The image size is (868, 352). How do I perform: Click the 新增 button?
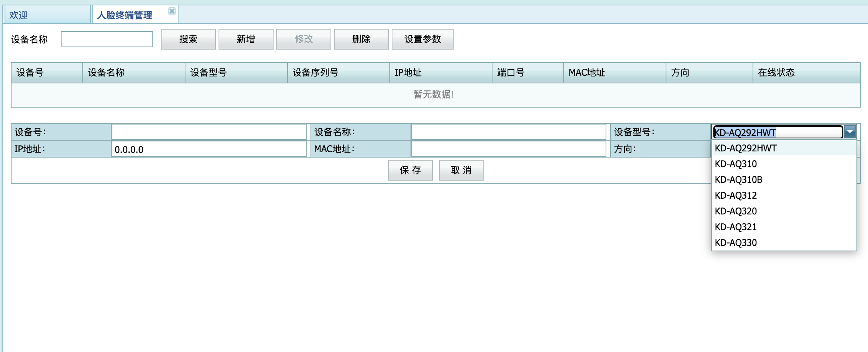(x=246, y=39)
